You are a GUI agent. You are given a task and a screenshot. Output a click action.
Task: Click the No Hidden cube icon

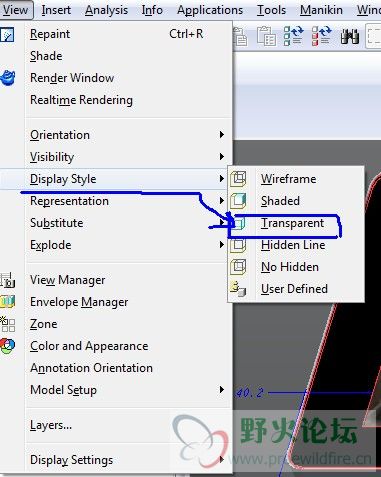[x=238, y=267]
